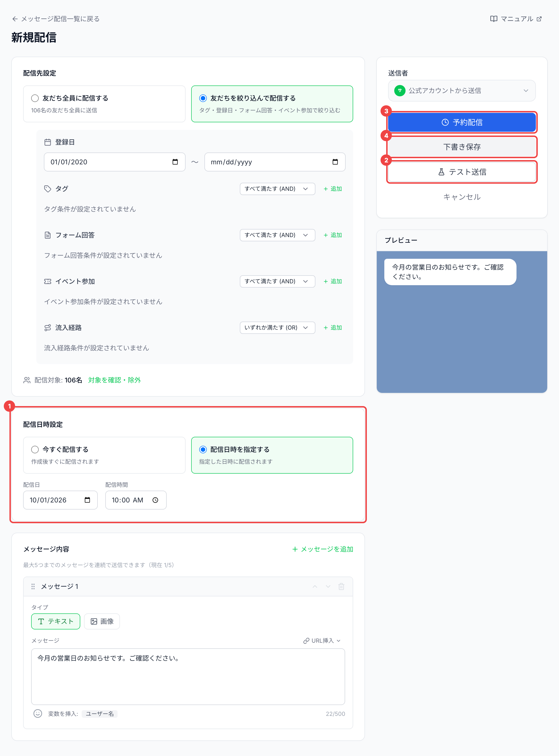Switch message type to 画像

click(x=102, y=621)
